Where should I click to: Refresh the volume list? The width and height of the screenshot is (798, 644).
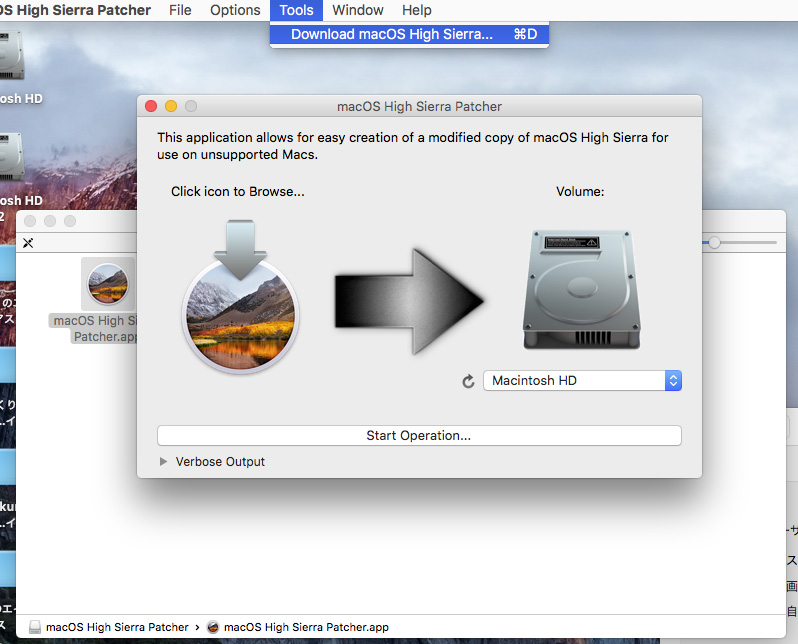pyautogui.click(x=468, y=381)
